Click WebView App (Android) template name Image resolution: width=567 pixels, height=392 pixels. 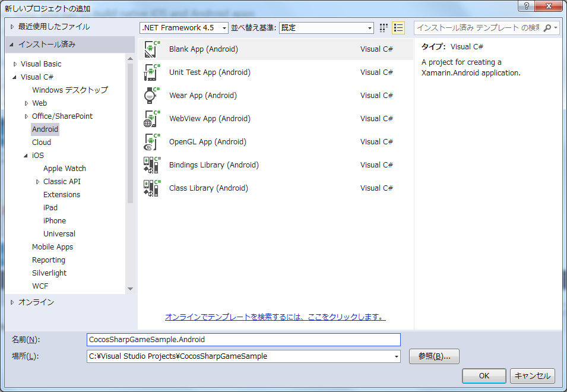pos(210,119)
